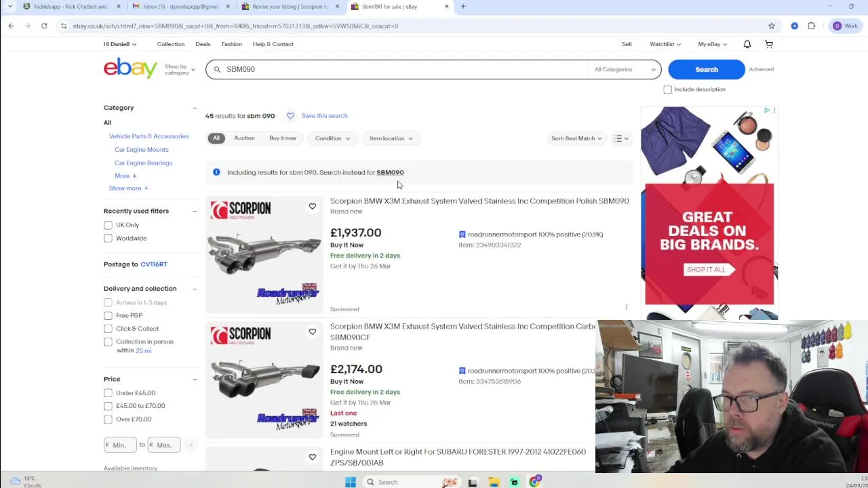Click the Shop It All ad button
868x488 pixels.
709,270
